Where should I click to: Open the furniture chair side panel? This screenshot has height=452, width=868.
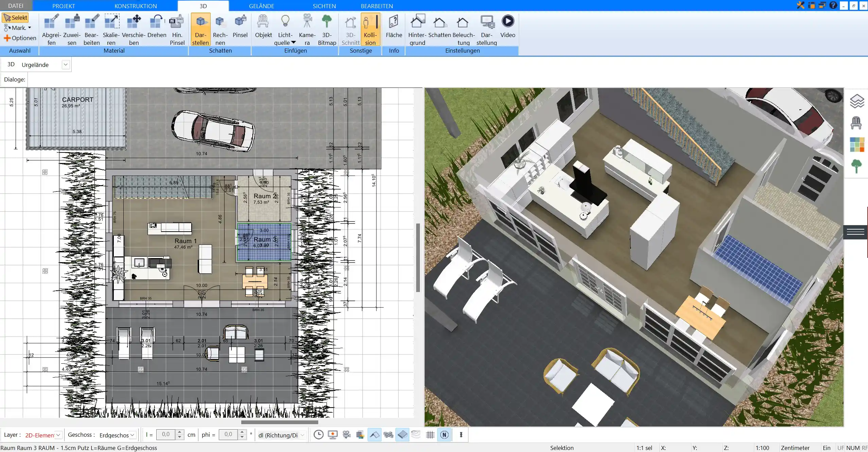[x=856, y=123]
